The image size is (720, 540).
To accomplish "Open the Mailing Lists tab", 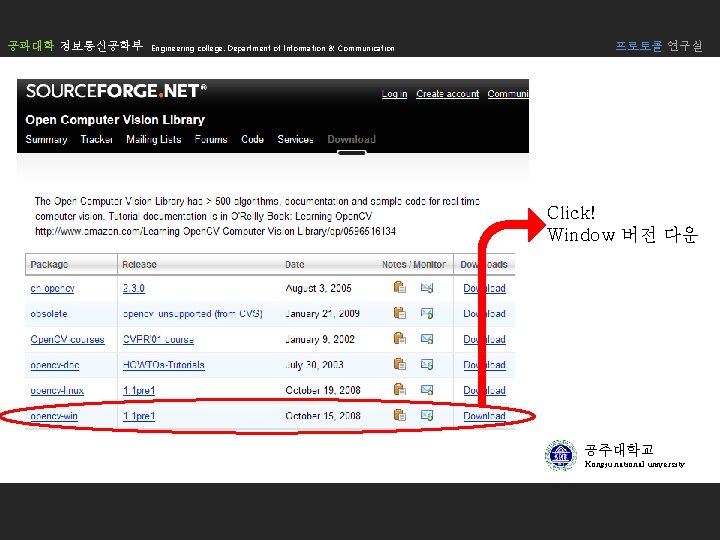I will (x=154, y=140).
